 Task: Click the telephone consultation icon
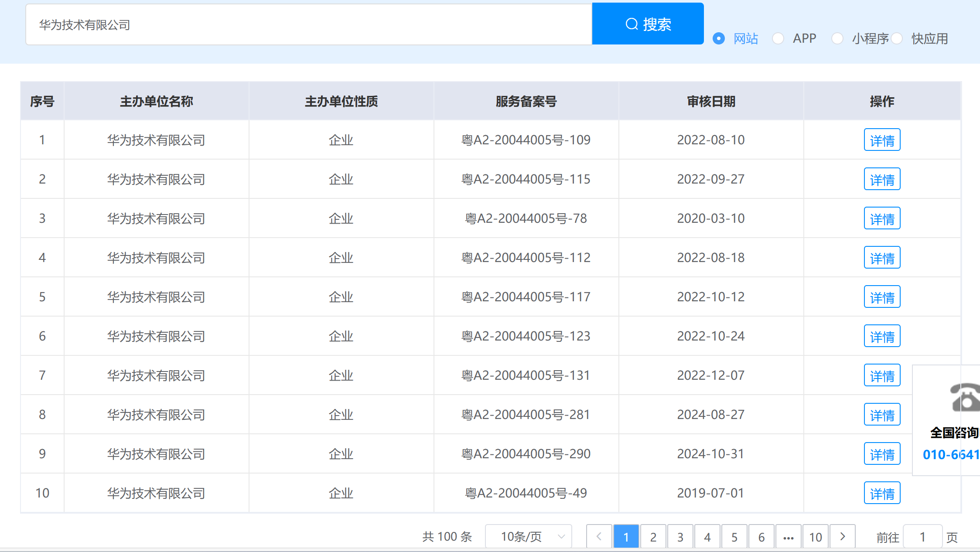click(966, 397)
